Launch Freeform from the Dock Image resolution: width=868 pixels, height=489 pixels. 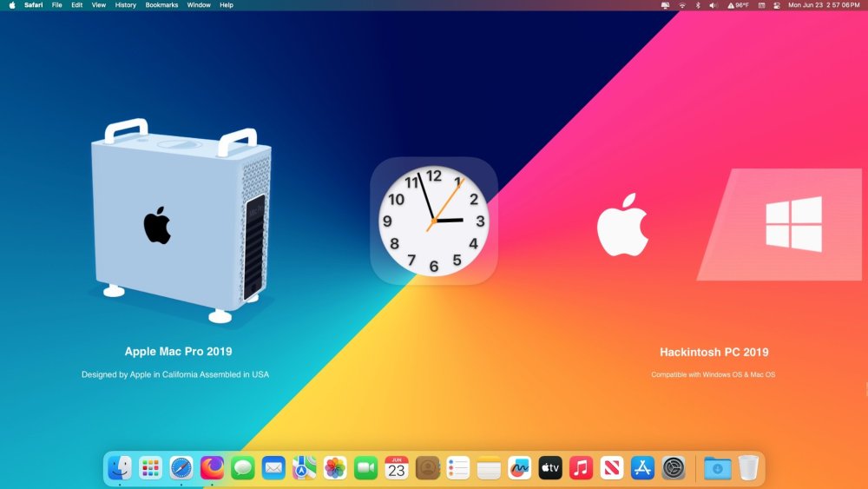(x=519, y=468)
